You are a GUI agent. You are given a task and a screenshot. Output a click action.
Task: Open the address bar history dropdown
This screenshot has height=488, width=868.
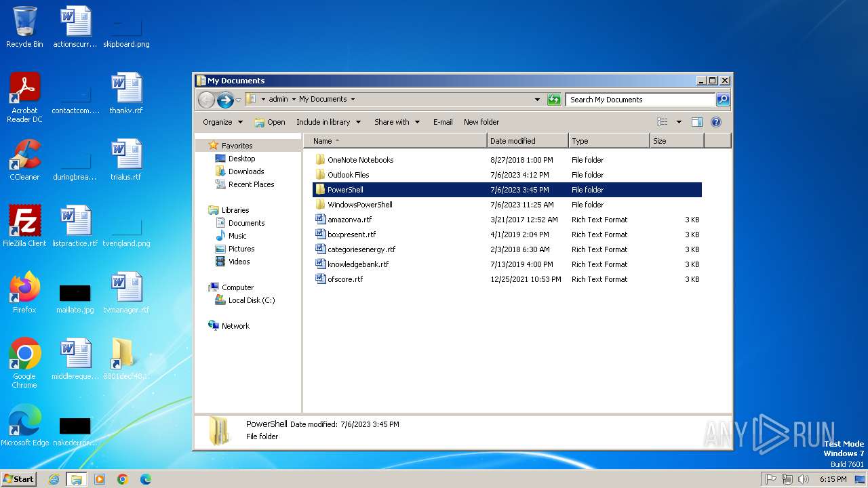coord(538,100)
